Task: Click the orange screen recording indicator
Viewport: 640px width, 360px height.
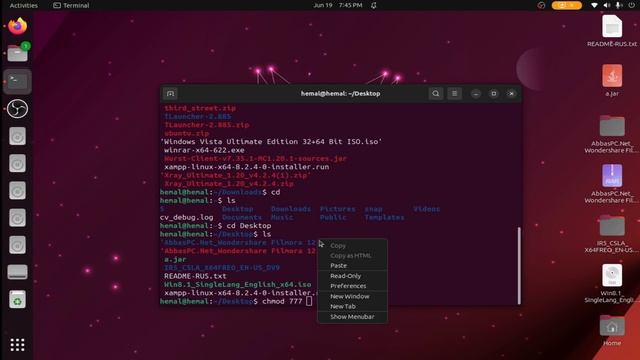Action: [x=567, y=5]
